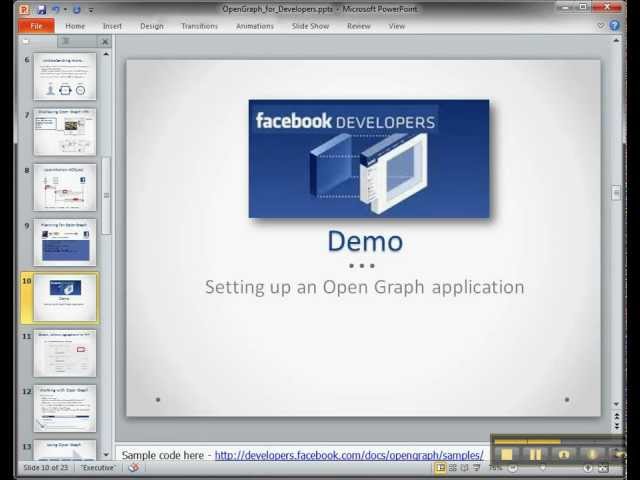Screen dimensions: 640x480
Task: Click the zoom slider handle
Action: pos(543,468)
